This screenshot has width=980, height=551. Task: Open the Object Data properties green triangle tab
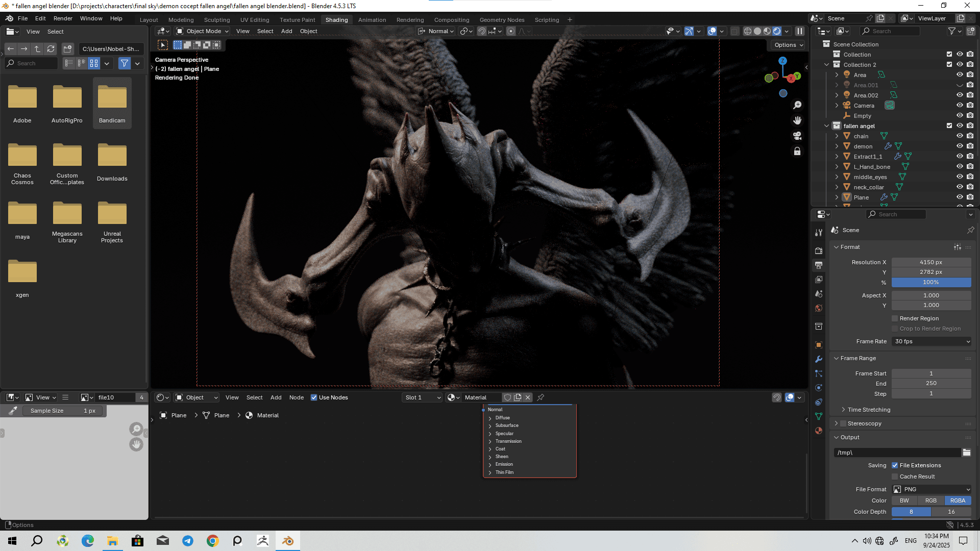819,416
